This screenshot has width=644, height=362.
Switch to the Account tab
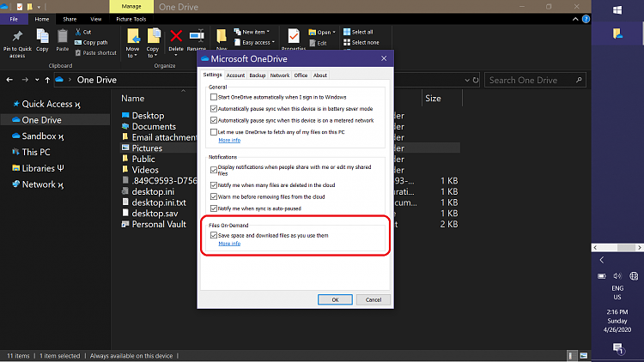(x=235, y=75)
